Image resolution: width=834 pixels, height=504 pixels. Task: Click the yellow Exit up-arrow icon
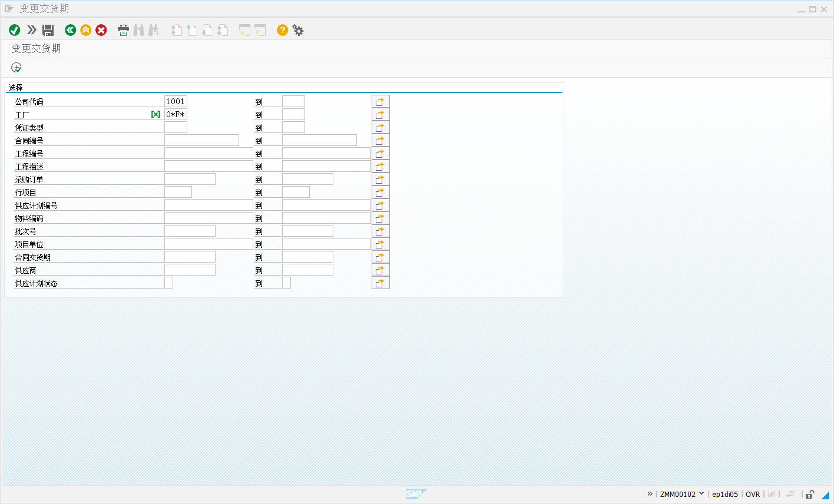click(x=86, y=30)
